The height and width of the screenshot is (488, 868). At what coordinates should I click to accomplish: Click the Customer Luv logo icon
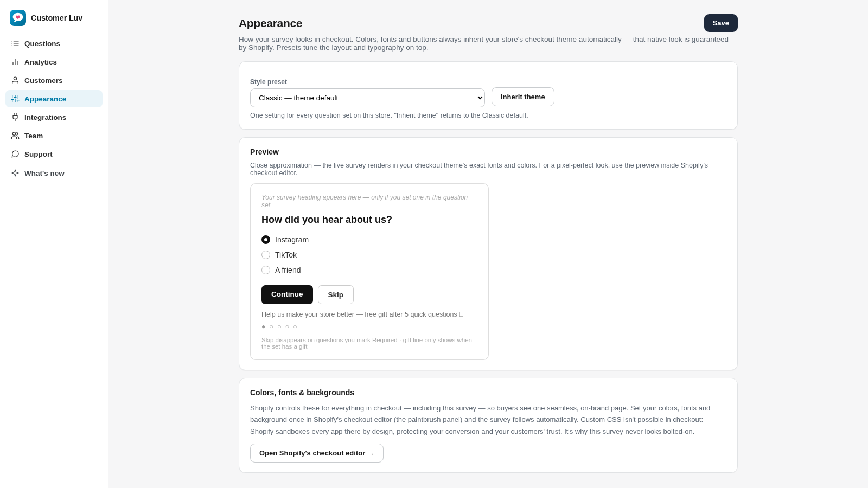coord(18,18)
